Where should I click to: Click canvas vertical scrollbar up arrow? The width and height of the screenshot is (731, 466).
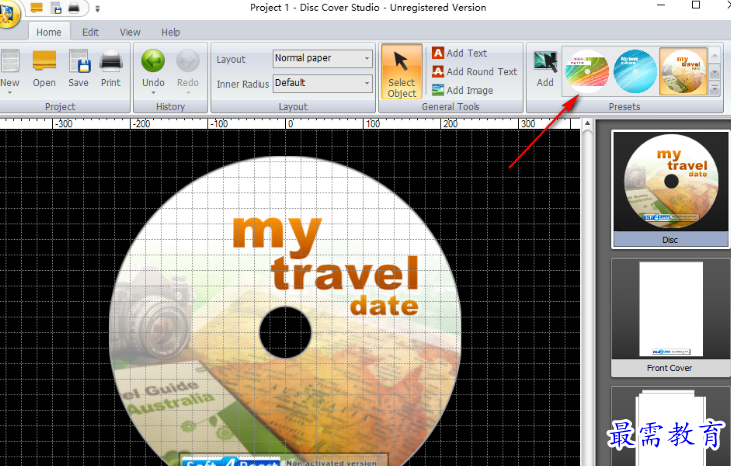(x=587, y=124)
